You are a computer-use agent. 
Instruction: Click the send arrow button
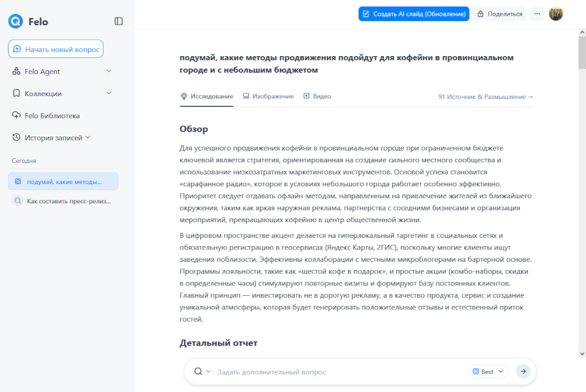523,371
